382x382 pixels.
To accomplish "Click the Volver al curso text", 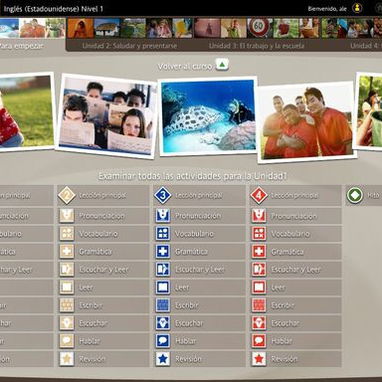I will 185,66.
